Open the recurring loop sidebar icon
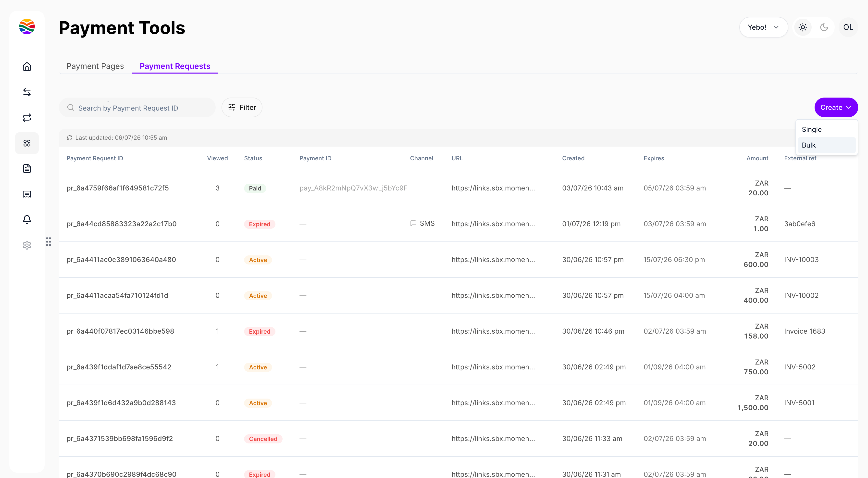 point(27,118)
